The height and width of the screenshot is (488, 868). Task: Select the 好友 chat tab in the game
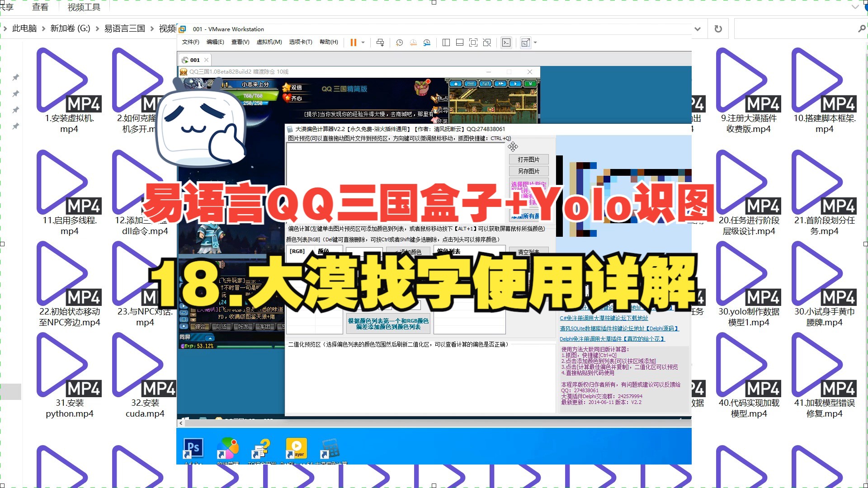(243, 327)
